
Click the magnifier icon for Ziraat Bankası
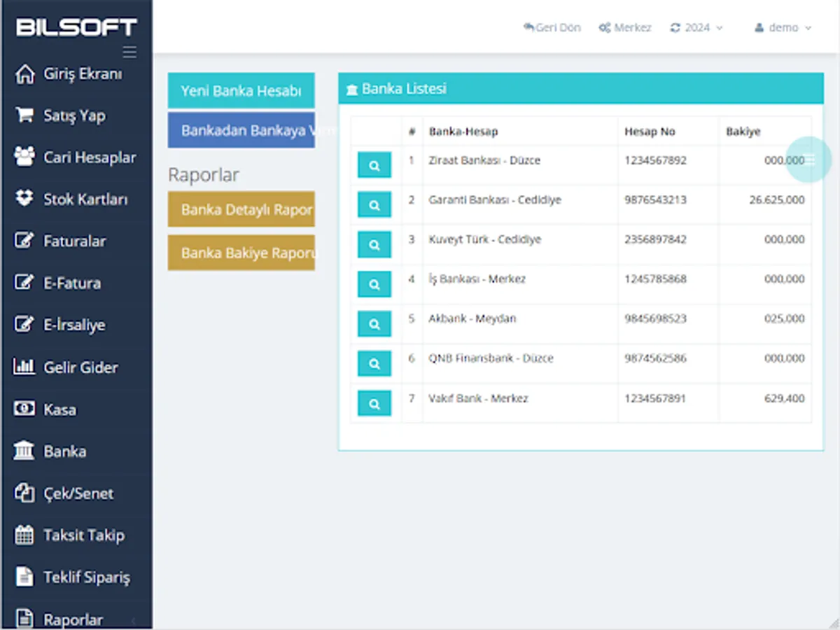(x=374, y=165)
